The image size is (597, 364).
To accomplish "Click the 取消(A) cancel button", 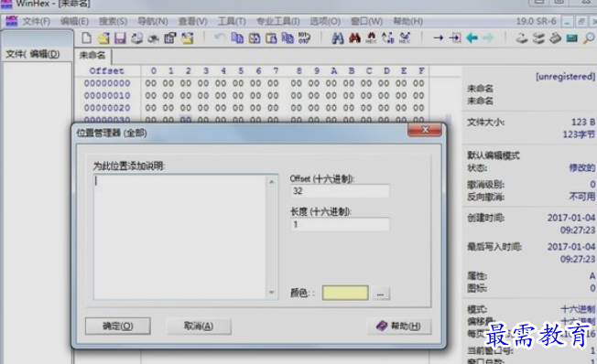I will click(x=199, y=326).
